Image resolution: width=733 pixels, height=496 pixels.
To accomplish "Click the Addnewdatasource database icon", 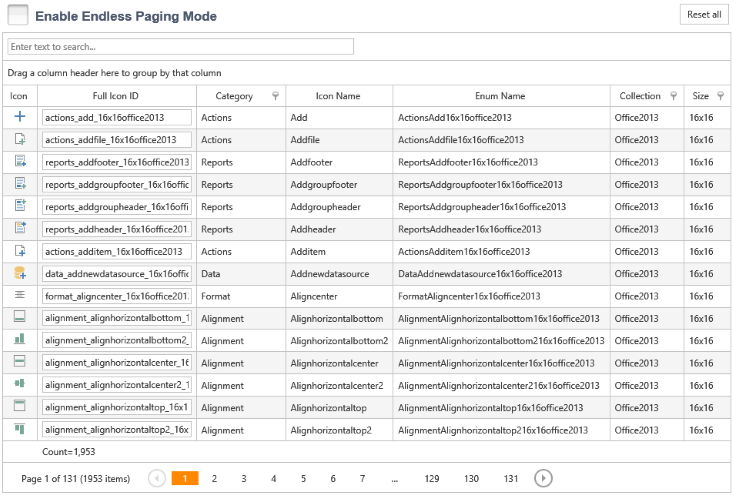I will 19,273.
